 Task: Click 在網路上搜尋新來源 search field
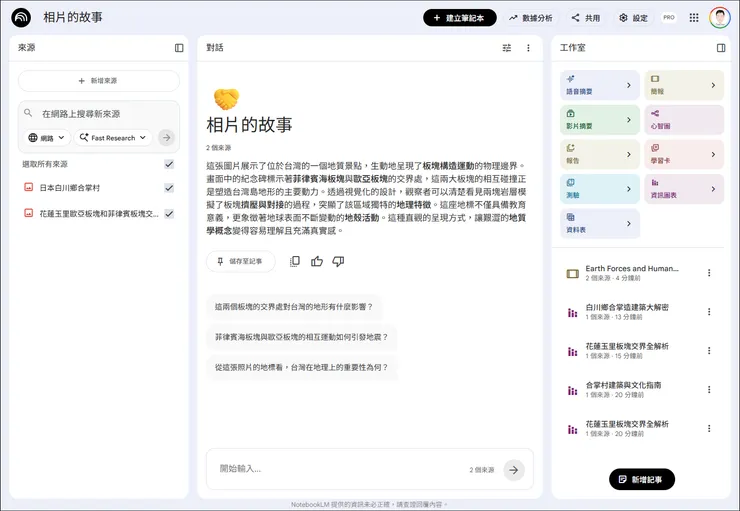[99, 114]
